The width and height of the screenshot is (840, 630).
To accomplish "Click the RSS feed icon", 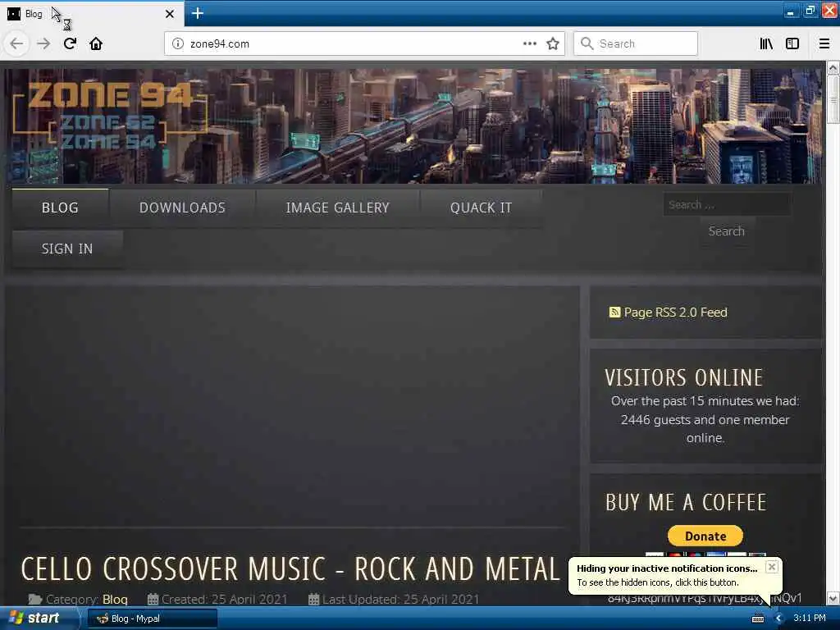I will [x=614, y=312].
